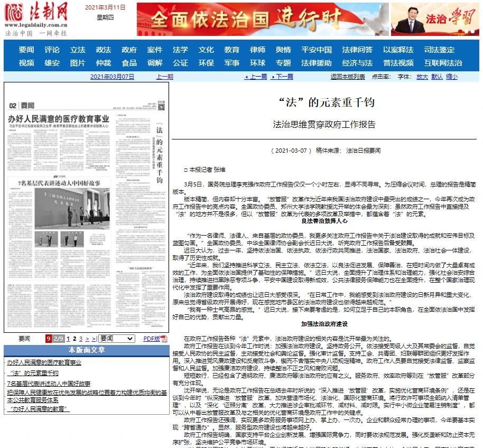Navigate to 政府 section
The height and width of the screenshot is (448, 483).
129,50
